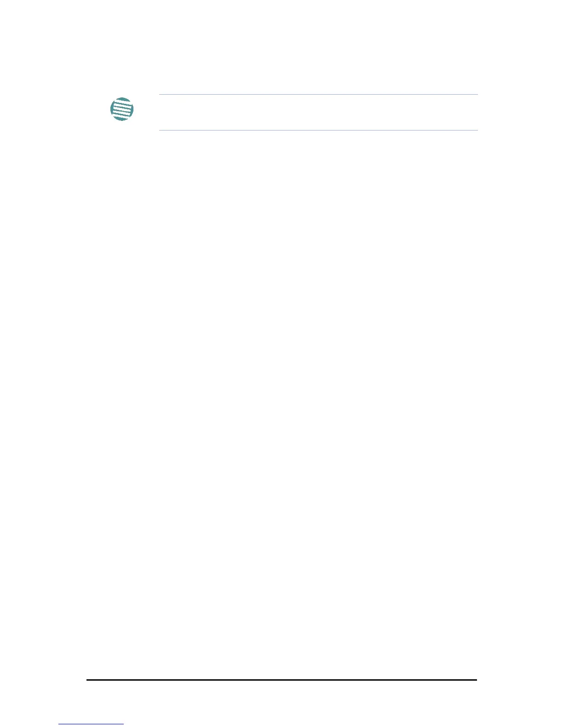Click the blue underlined link at page bottom
The width and height of the screenshot is (563, 728).
tap(92, 724)
